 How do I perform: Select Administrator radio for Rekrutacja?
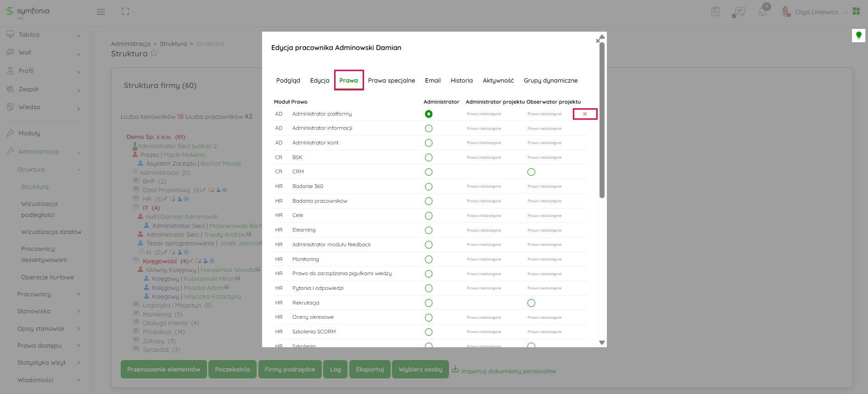pyautogui.click(x=429, y=303)
